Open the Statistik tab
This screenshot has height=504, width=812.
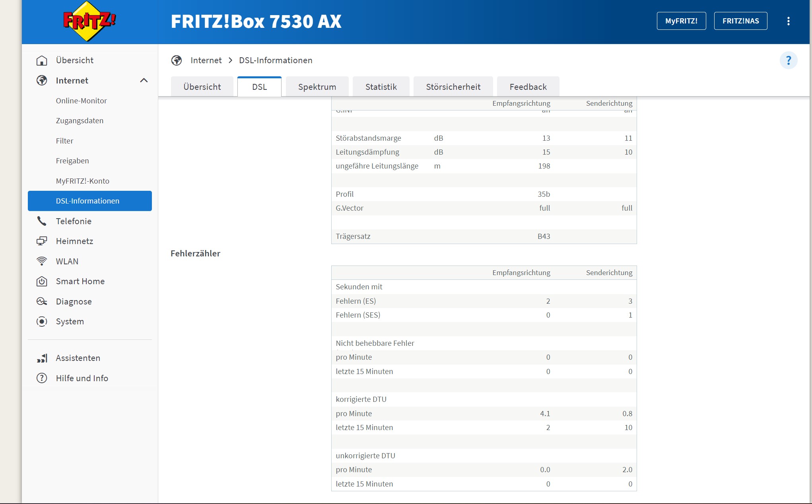coord(381,87)
